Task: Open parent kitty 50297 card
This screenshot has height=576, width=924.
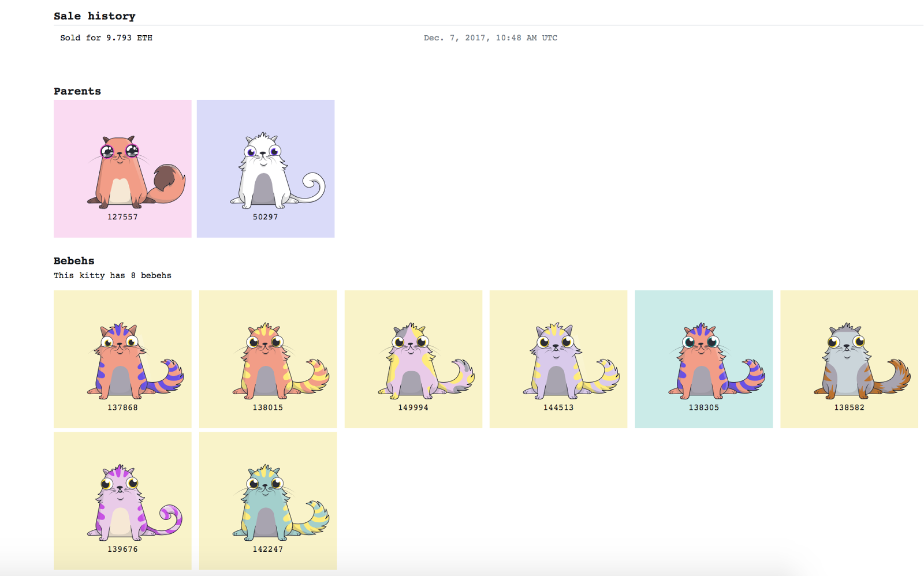Action: 266,169
